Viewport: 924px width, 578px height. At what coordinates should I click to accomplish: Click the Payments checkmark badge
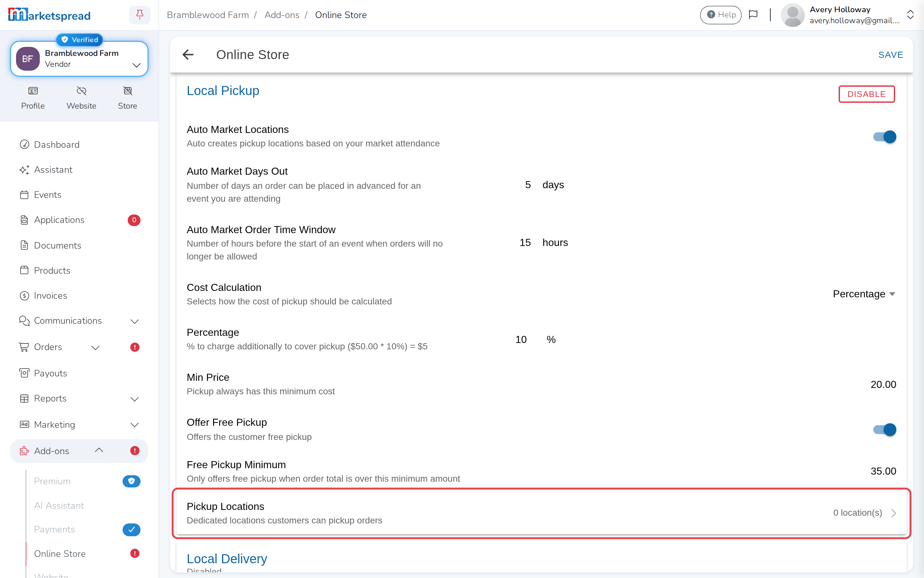pos(131,530)
